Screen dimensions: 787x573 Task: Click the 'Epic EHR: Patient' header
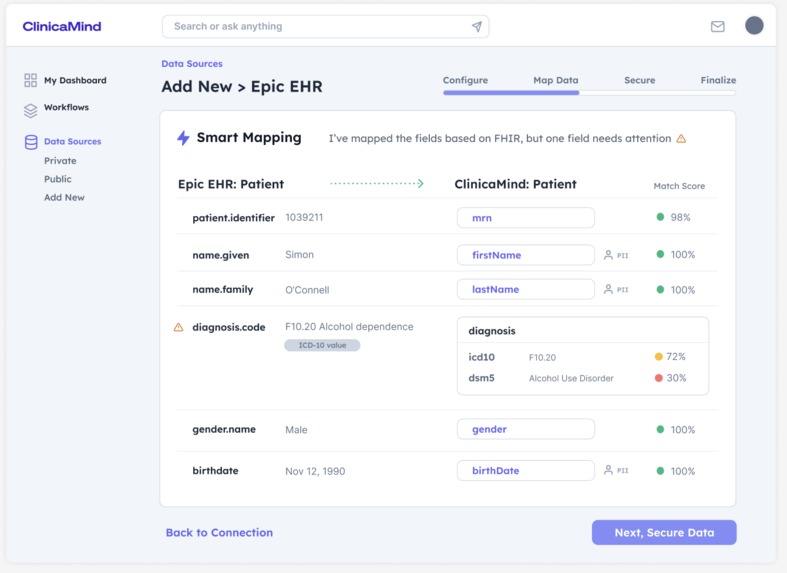[x=231, y=184]
